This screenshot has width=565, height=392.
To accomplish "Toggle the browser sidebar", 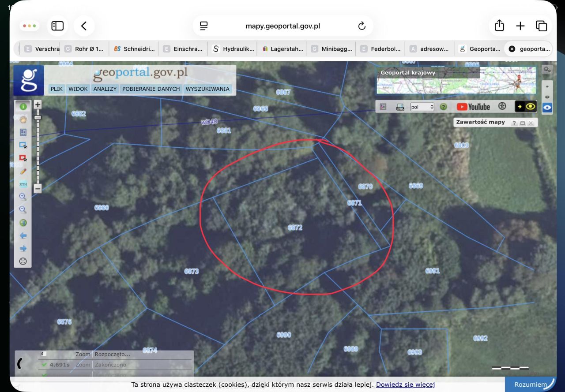I will click(x=57, y=26).
